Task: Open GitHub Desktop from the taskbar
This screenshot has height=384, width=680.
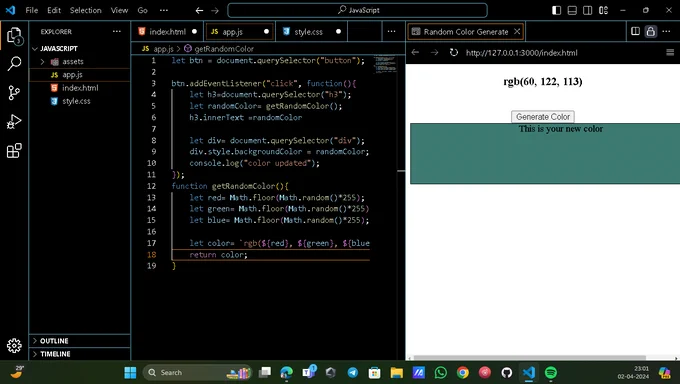Action: pos(507,372)
